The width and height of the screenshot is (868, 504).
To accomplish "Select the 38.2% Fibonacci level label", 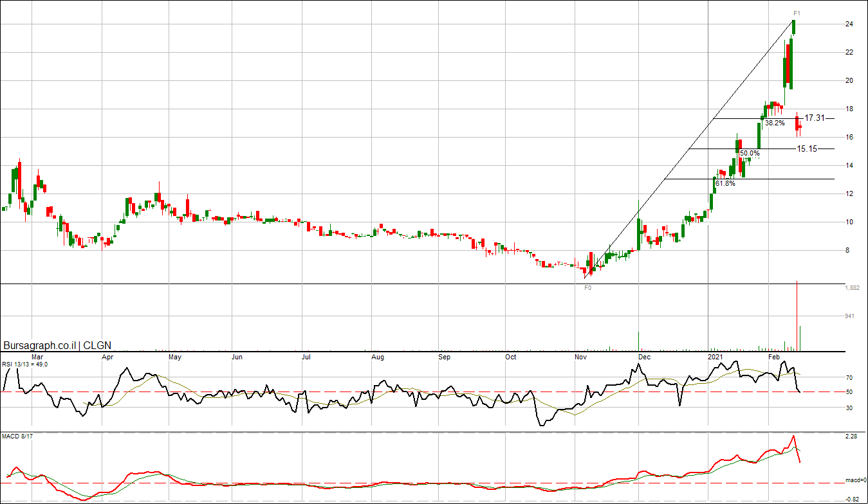I will [x=775, y=123].
